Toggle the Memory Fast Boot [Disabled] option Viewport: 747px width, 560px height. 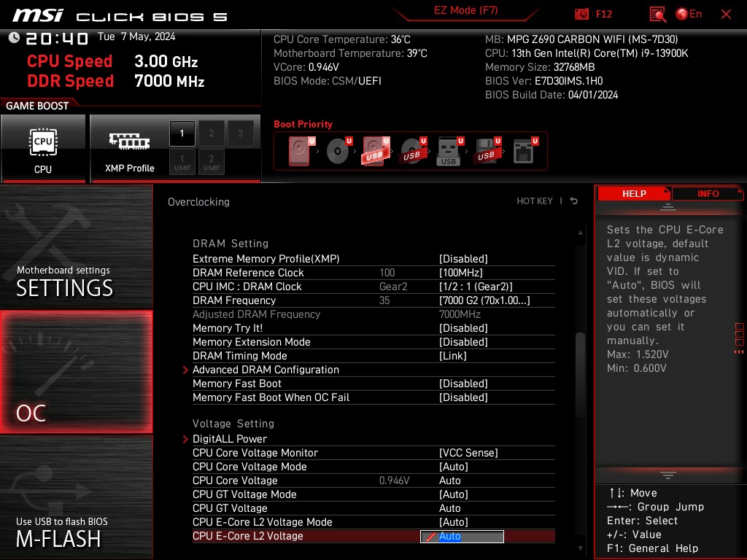coord(463,384)
